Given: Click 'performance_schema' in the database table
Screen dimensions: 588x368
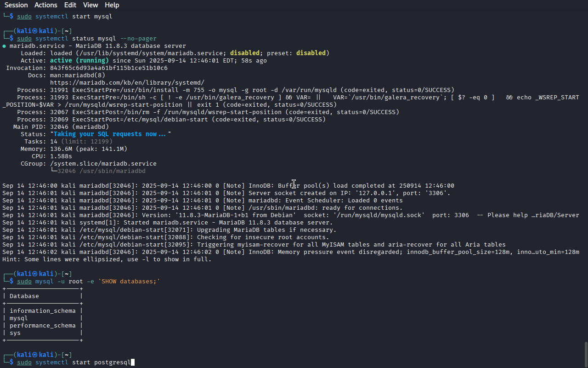Looking at the screenshot, I should point(42,325).
